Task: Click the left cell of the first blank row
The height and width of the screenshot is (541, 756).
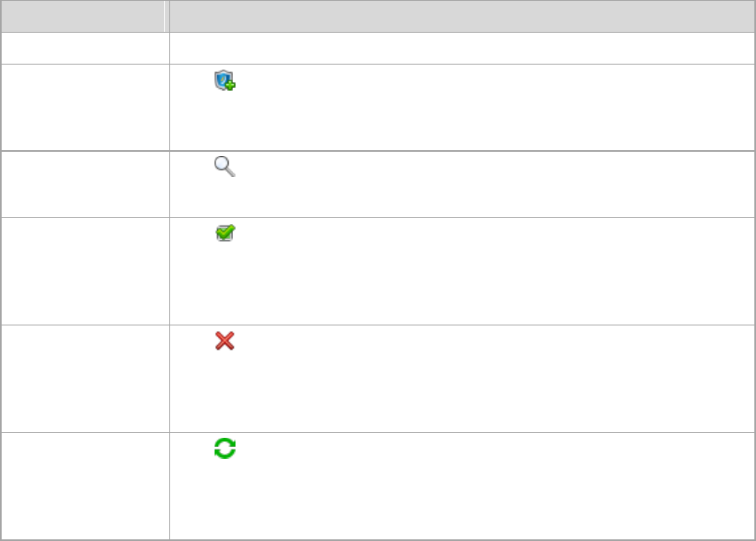Action: pos(84,49)
